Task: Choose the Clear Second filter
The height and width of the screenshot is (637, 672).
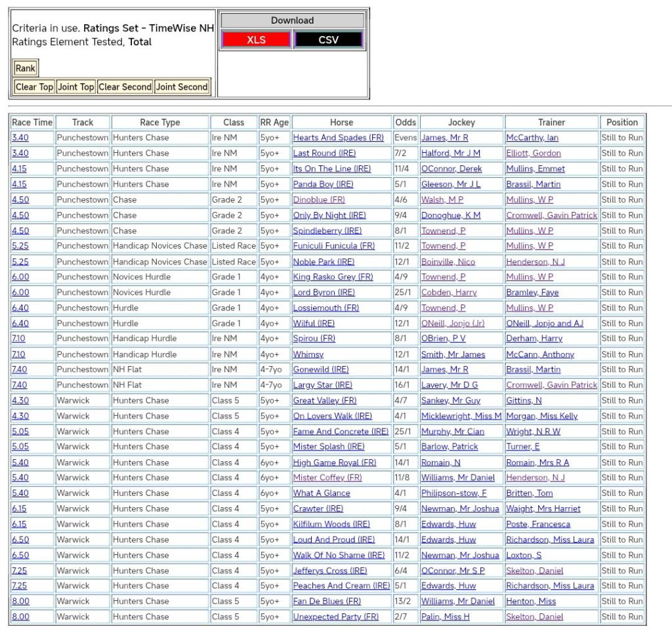Action: coord(125,87)
